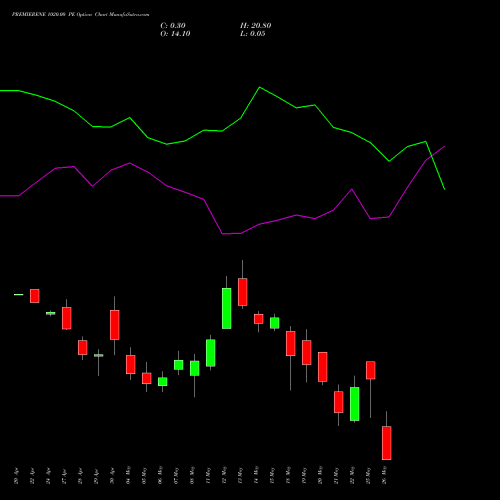The height and width of the screenshot is (500, 500).
Task: Click the 26 May date label
Action: [385, 476]
